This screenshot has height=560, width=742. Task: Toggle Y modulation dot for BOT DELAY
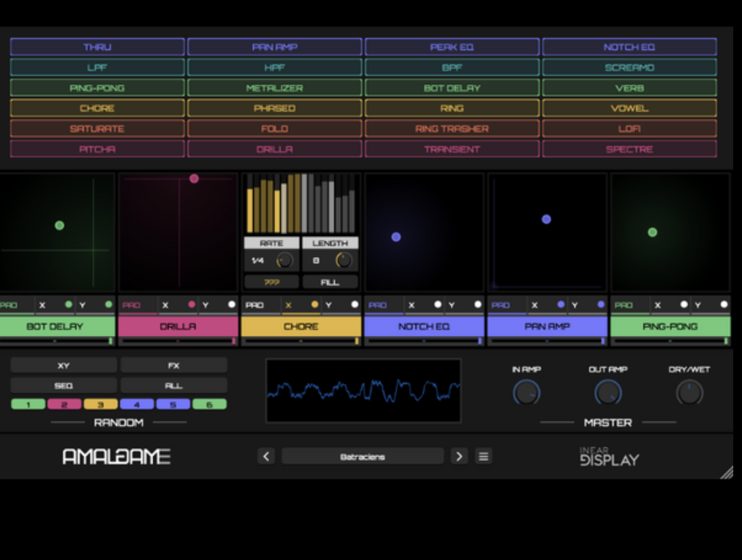[109, 304]
